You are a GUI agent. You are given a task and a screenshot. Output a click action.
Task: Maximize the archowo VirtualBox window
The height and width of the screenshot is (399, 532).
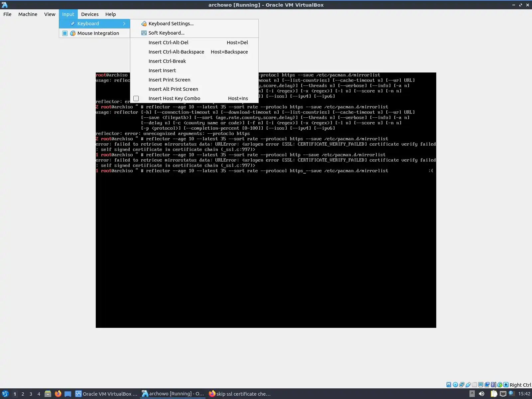click(x=521, y=5)
